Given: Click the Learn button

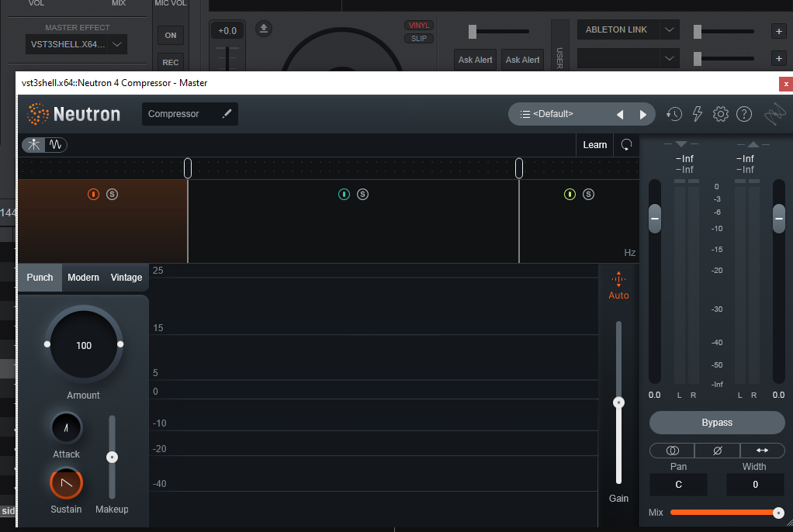Looking at the screenshot, I should point(594,145).
